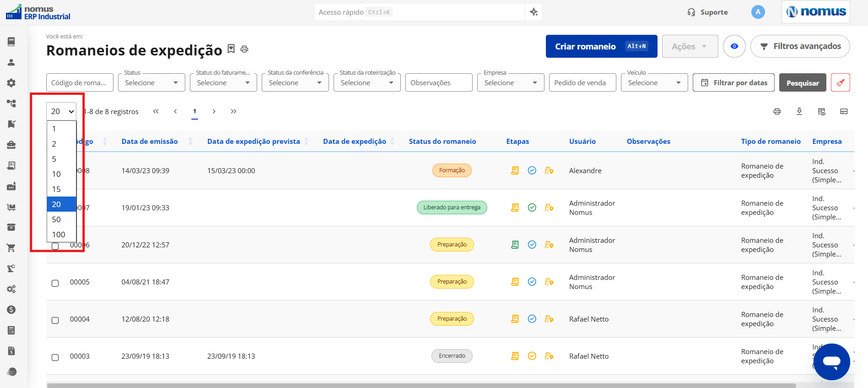868x388 pixels.
Task: Open the person icon in the sidebar
Action: pos(11,62)
